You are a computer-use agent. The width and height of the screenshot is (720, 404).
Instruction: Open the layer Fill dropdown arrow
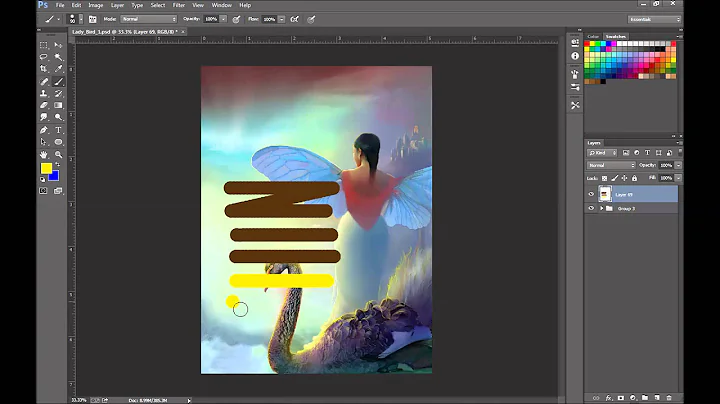pos(678,178)
